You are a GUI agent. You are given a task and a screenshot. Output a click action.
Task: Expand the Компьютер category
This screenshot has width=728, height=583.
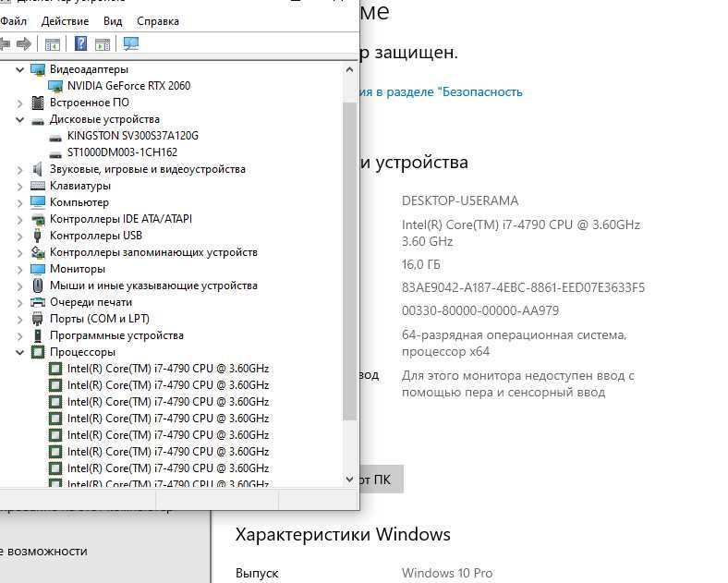click(19, 203)
